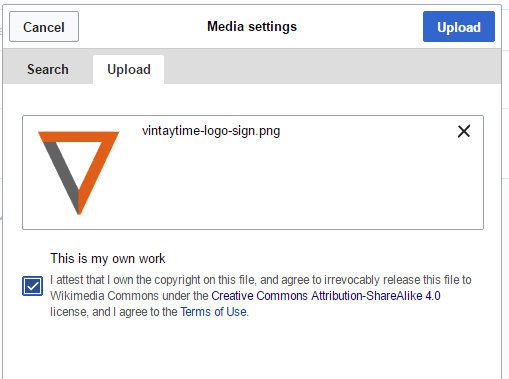Click the orange triangle logo preview
The width and height of the screenshot is (509, 379).
(x=79, y=173)
